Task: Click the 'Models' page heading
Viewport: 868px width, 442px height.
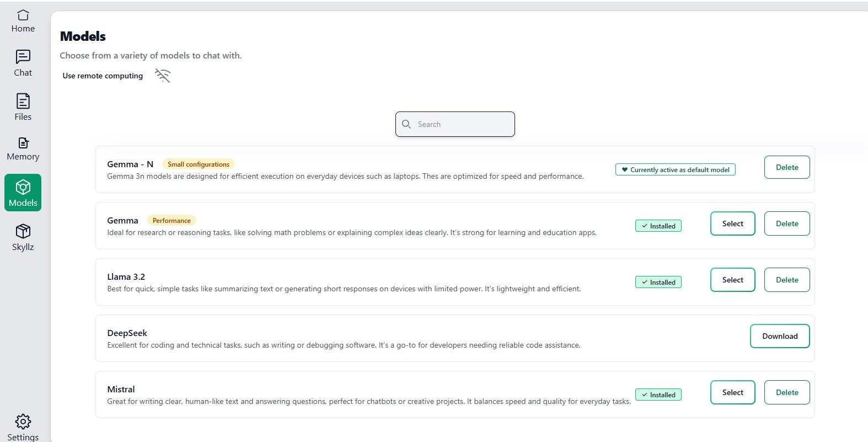Action: pos(83,36)
